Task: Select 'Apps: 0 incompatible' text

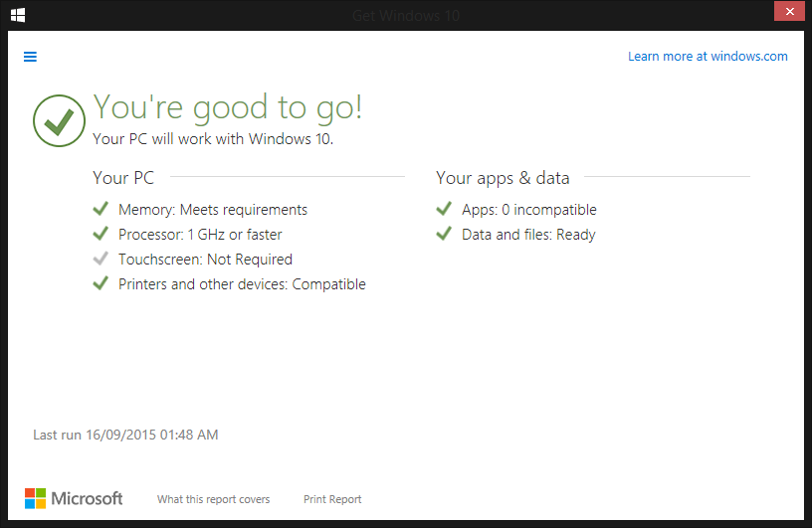Action: coord(529,210)
